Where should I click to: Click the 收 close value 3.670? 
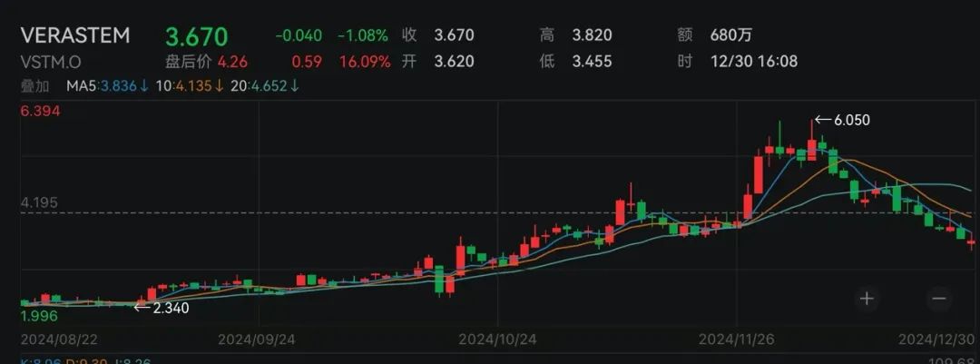click(454, 35)
